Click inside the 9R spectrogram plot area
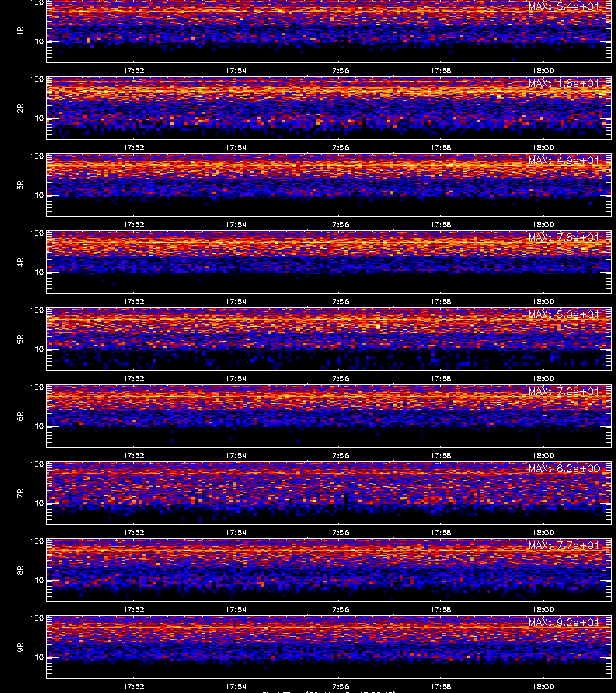The image size is (616, 693). [x=330, y=647]
